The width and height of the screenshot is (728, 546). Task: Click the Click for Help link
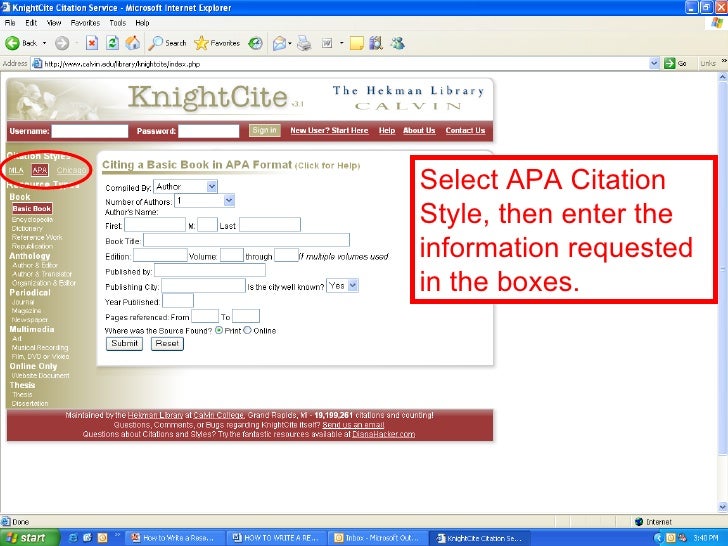coord(327,166)
